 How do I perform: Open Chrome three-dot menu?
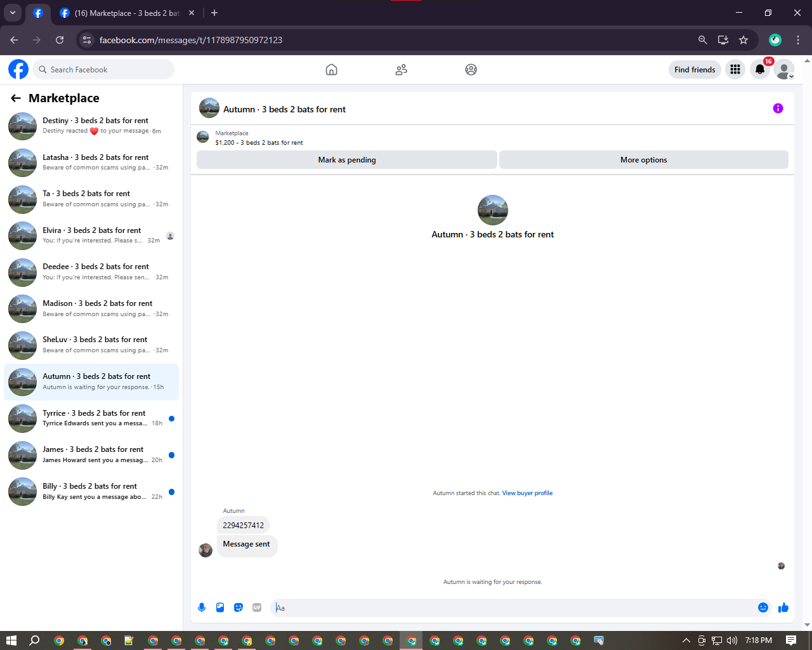click(798, 40)
